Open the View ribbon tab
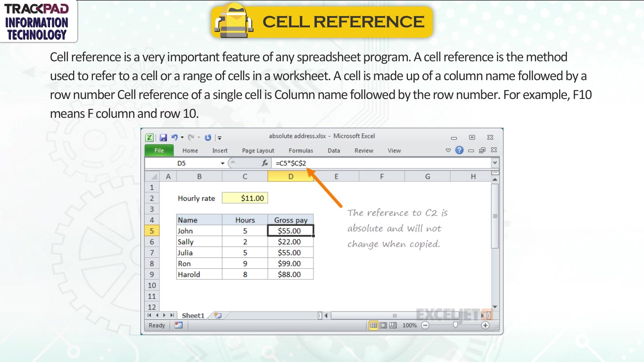Viewport: 644px width, 362px height. [x=394, y=151]
